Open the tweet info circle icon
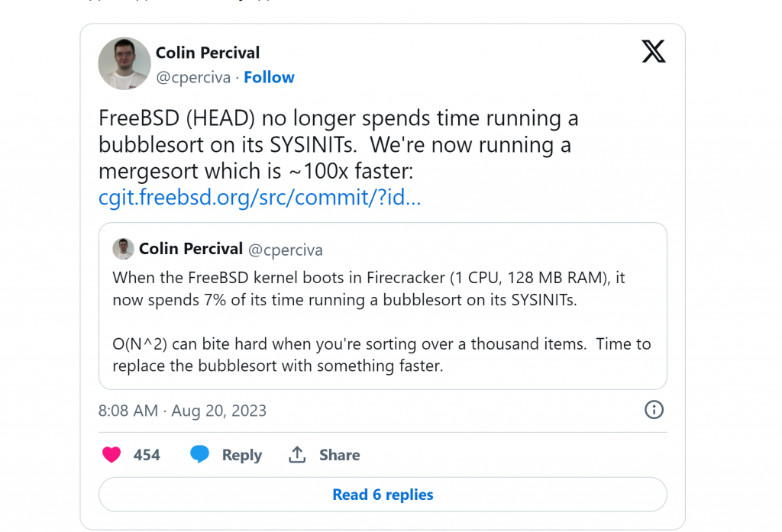Viewport: 782px width, 532px height. (x=654, y=410)
